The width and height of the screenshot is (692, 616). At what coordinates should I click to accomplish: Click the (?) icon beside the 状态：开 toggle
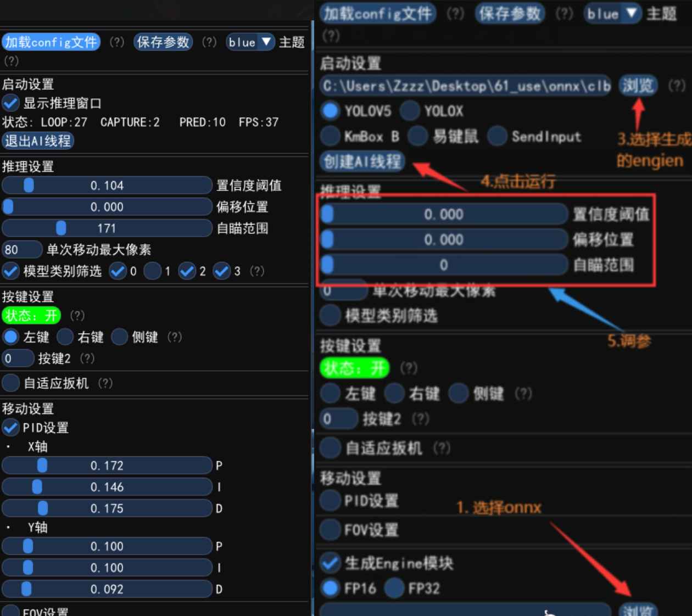click(x=77, y=316)
